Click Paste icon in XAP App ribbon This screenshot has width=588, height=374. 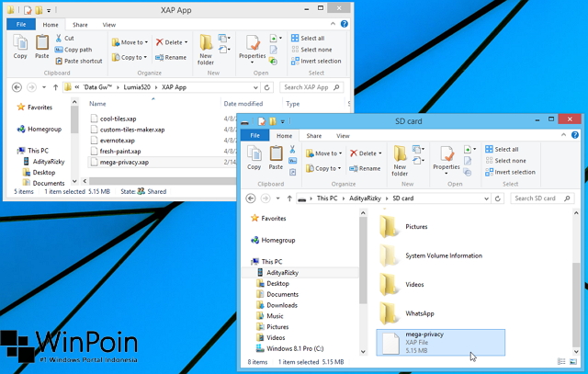(x=42, y=42)
